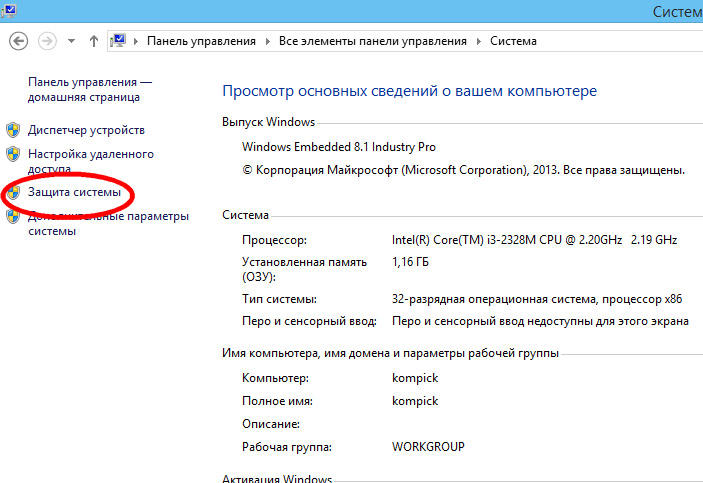This screenshot has width=703, height=483.
Task: Click processor value Intel(R) Core(TM) i3-2328M
Action: point(534,240)
